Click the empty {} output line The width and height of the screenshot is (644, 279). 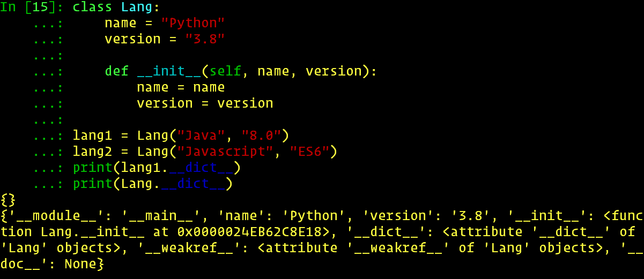pyautogui.click(x=9, y=200)
